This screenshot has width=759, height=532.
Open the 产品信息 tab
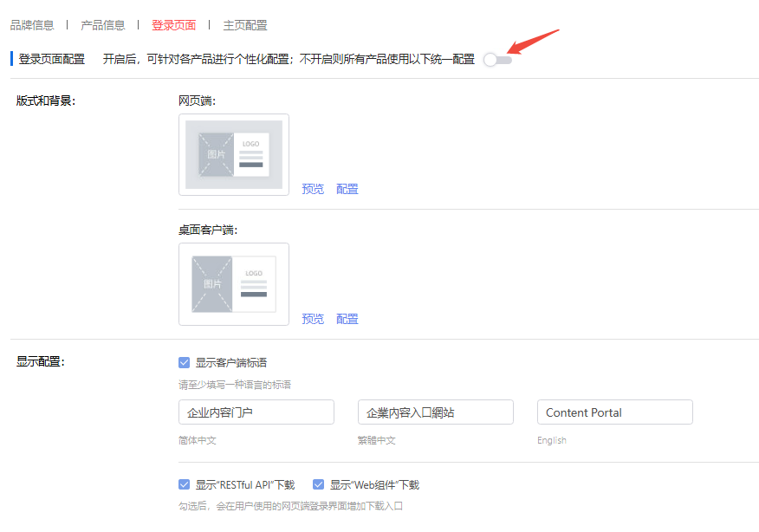(102, 25)
